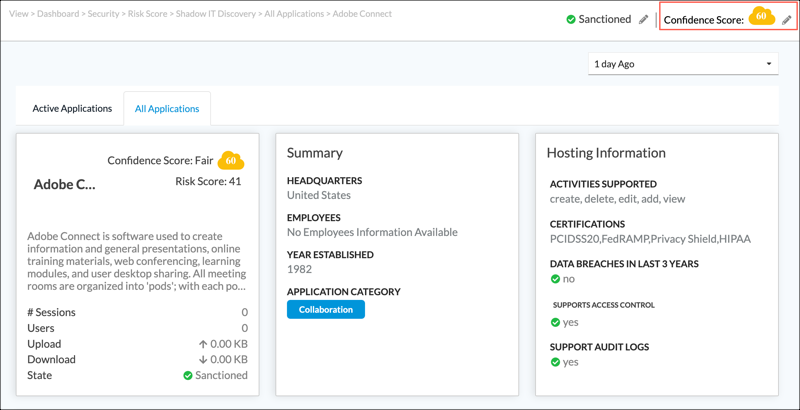Viewport: 800px width, 410px height.
Task: Click the 'SUPPORT AUDIT LOGS' label
Action: 599,347
